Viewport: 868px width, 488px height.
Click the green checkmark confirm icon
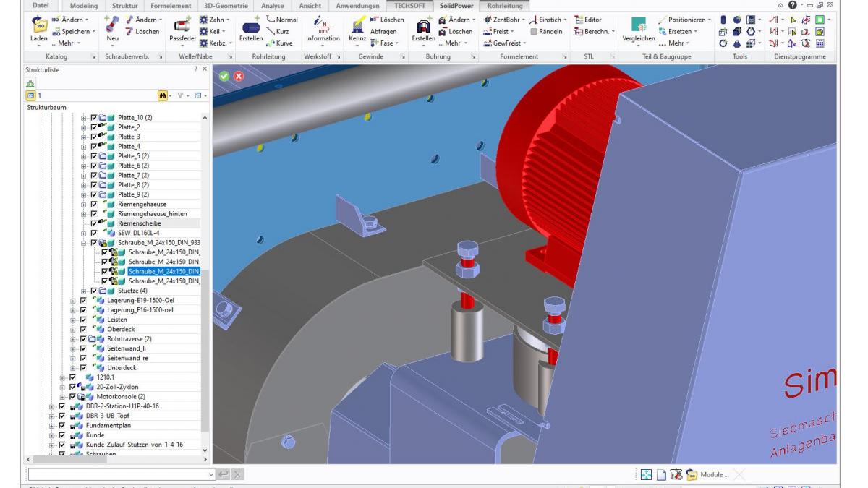(x=224, y=75)
